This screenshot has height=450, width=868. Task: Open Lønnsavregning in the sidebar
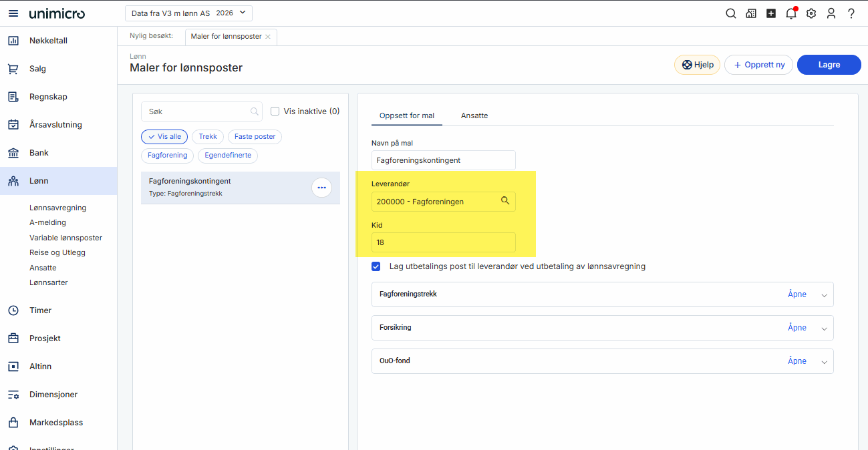(x=57, y=208)
